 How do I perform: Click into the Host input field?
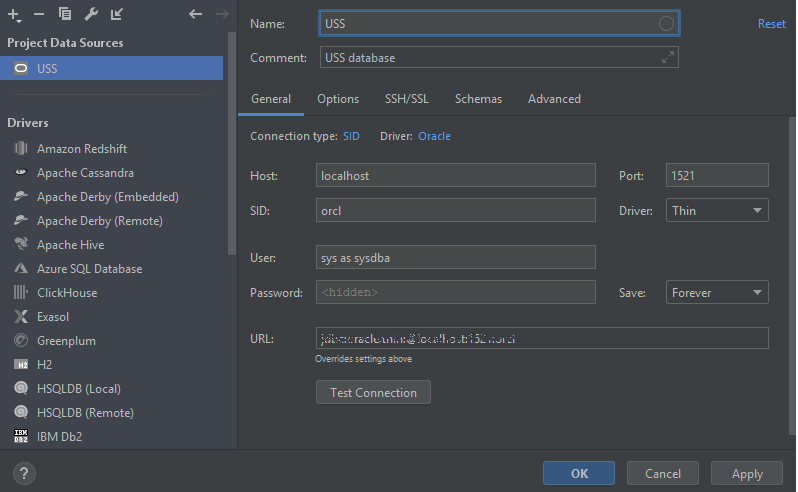[455, 176]
